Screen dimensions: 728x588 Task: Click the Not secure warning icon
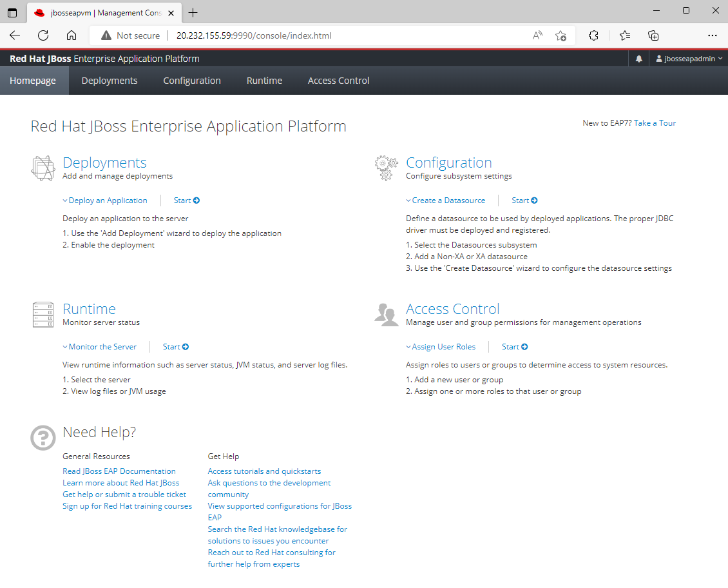click(106, 35)
